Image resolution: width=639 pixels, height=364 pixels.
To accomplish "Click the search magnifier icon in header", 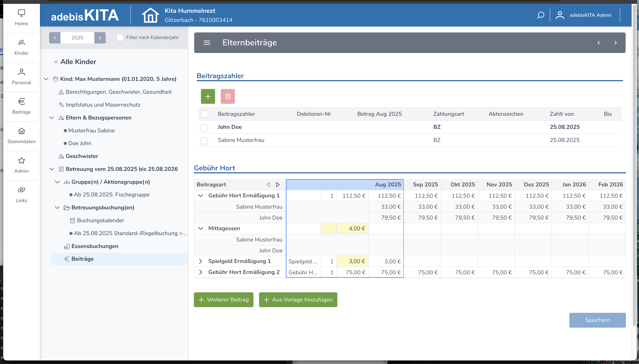I will [540, 15].
